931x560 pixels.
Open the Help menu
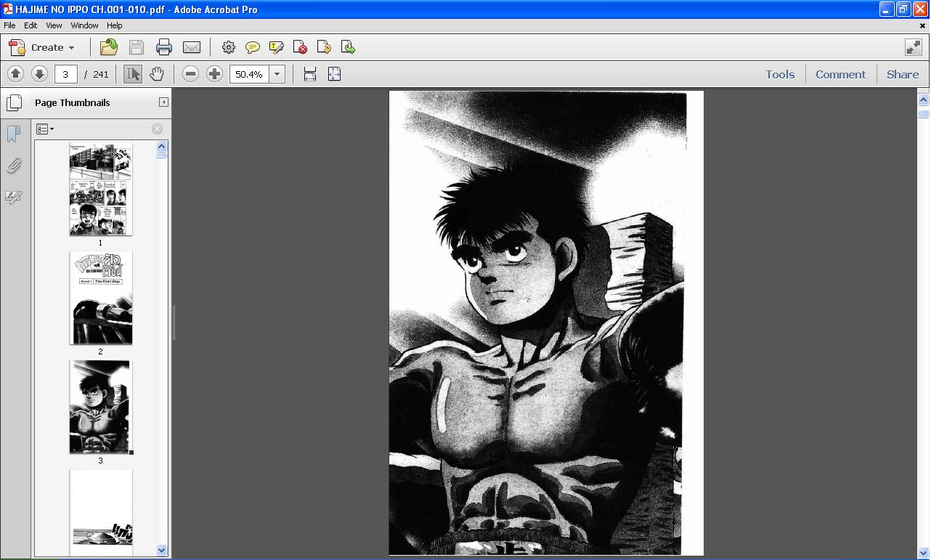[115, 25]
